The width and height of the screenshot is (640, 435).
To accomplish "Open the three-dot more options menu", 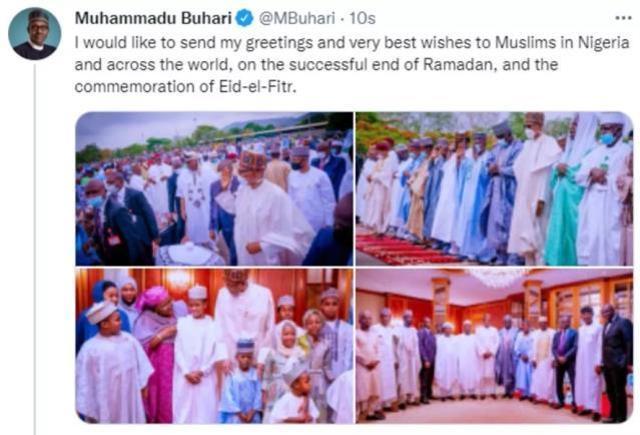I will [x=623, y=18].
